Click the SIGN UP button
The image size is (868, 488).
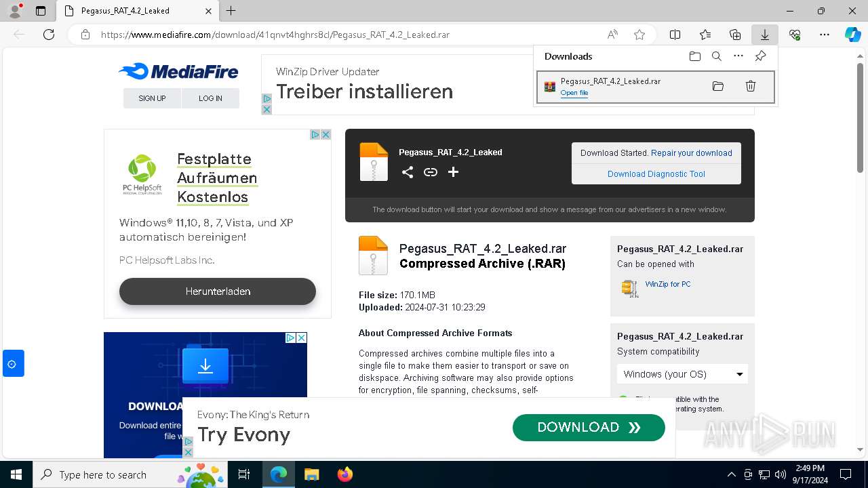point(152,98)
